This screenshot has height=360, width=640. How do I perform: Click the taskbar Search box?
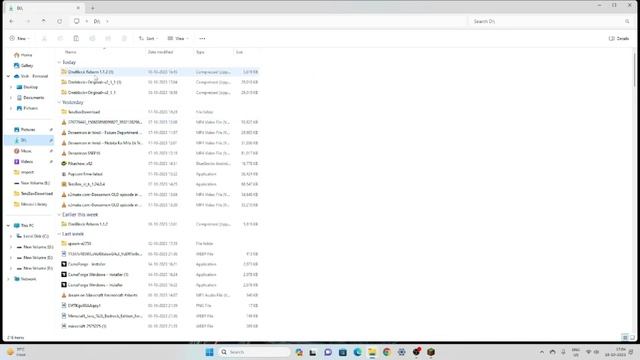click(254, 352)
